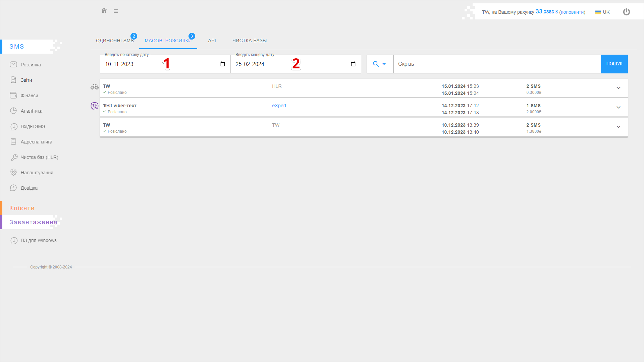The image size is (644, 362).
Task: Open Налаштування settings in sidebar
Action: [37, 173]
